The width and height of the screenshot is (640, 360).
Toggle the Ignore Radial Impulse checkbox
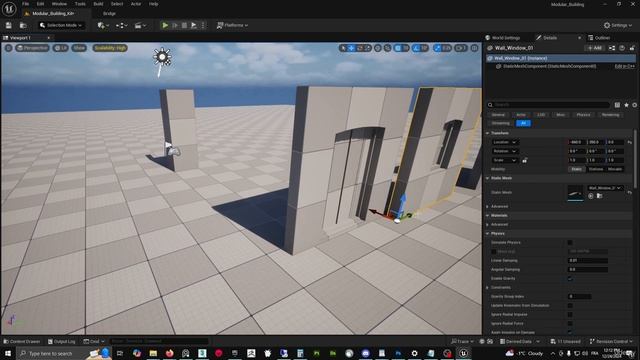570,314
